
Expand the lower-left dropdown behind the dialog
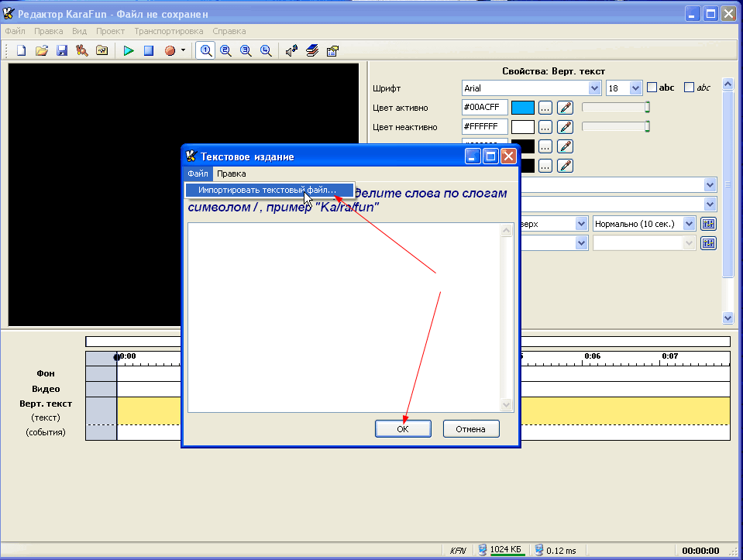(x=581, y=243)
